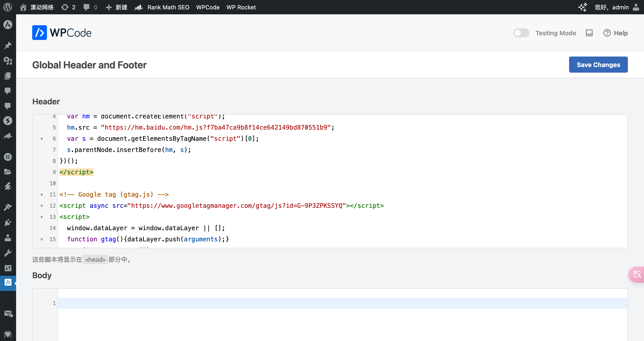644x341 pixels.
Task: Click the })(); code line
Action: point(68,161)
